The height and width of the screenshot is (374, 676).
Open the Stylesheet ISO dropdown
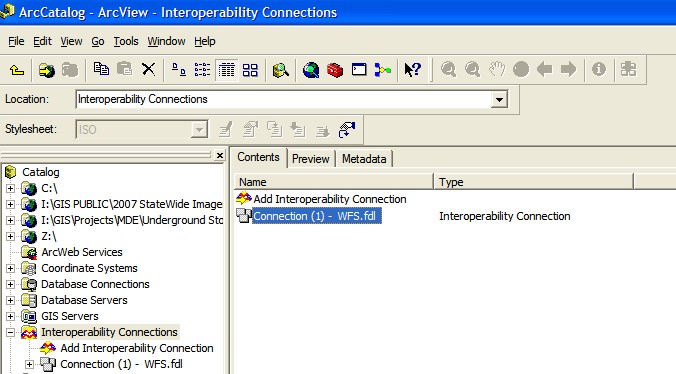(199, 130)
